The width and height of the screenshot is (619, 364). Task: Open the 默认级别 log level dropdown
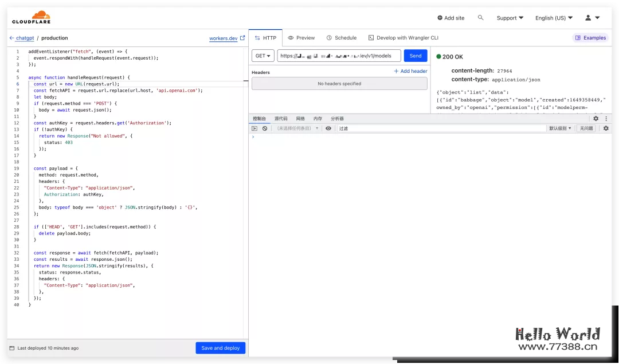click(x=559, y=127)
